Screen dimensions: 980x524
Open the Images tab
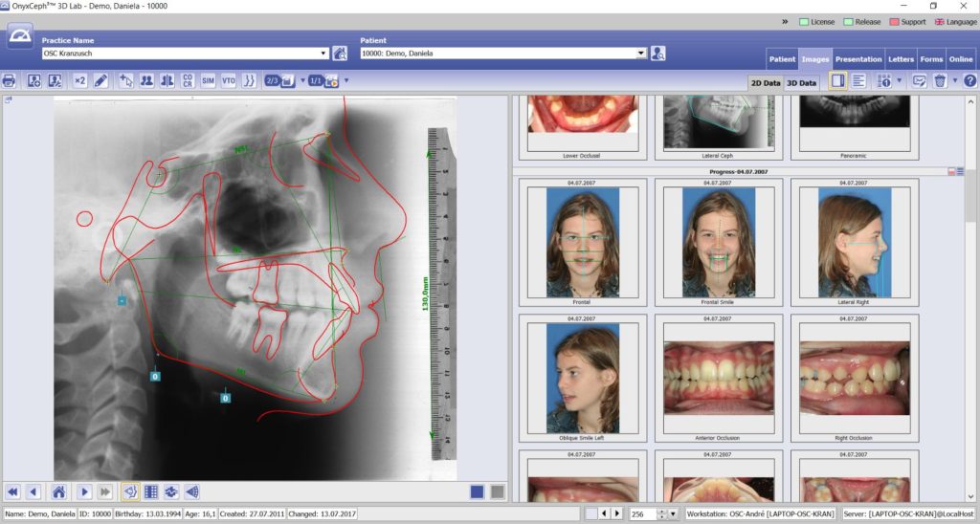(x=815, y=59)
